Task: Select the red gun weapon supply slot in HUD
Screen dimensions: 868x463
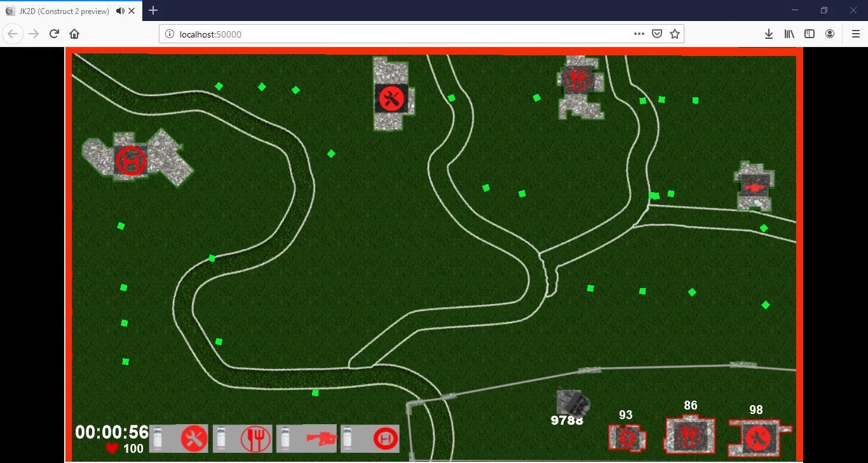Action: pyautogui.click(x=306, y=439)
